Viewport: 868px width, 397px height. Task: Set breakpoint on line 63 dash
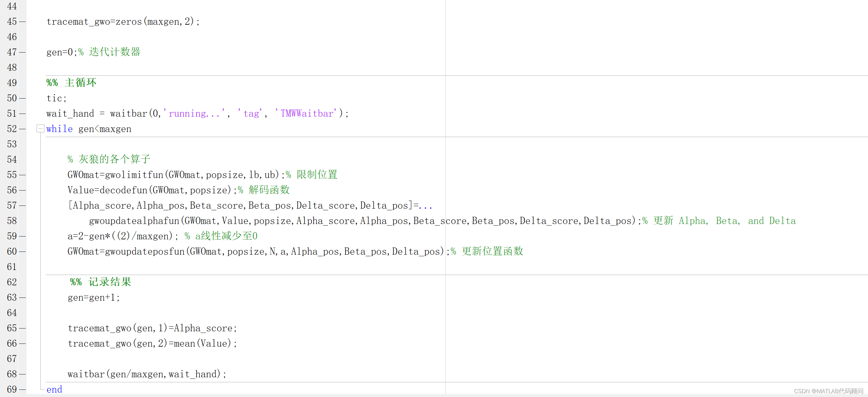(22, 298)
